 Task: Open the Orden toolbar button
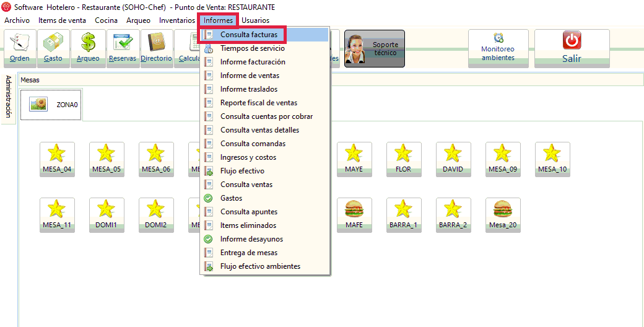tap(20, 48)
